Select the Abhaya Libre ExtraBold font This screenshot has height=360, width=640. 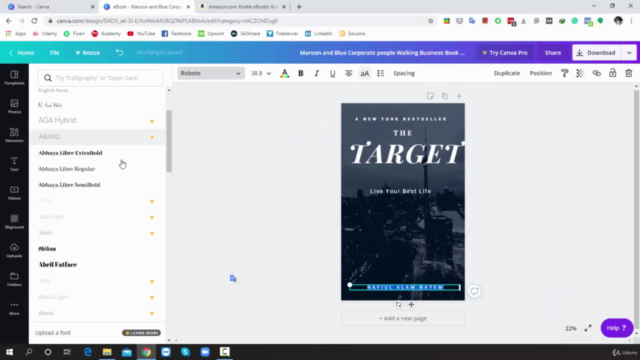(97, 153)
